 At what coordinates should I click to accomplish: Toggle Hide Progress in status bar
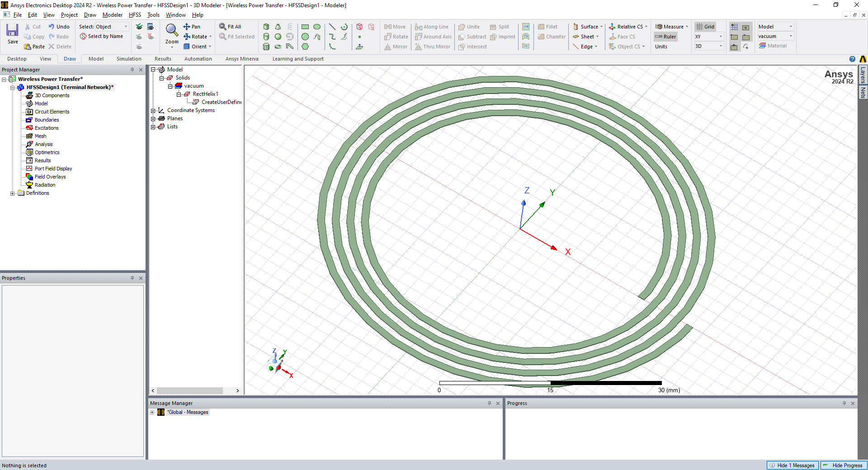[843, 465]
